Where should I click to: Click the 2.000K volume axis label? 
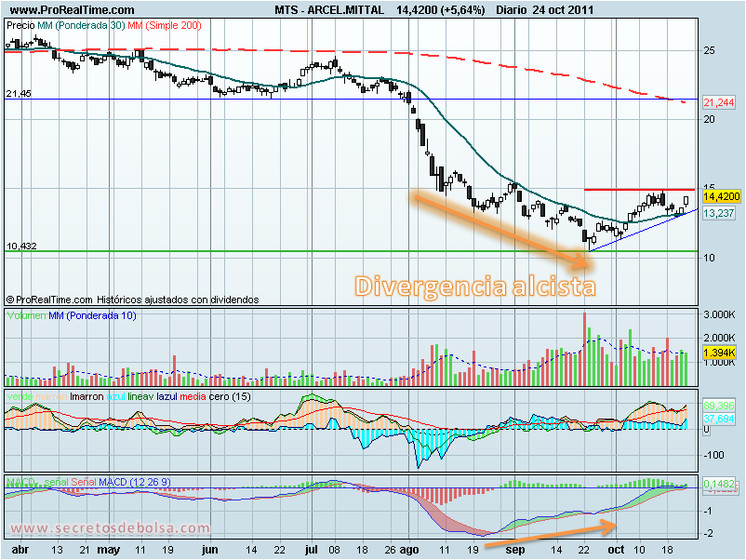click(x=719, y=338)
